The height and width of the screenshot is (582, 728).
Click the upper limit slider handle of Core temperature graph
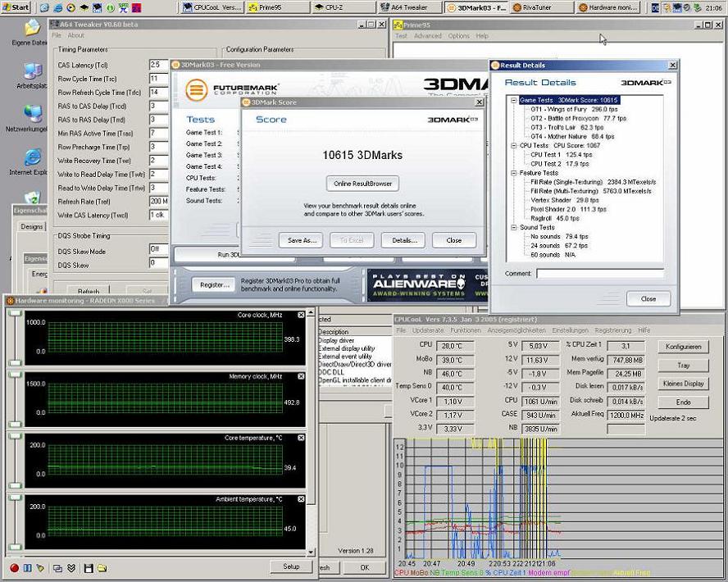pos(16,436)
